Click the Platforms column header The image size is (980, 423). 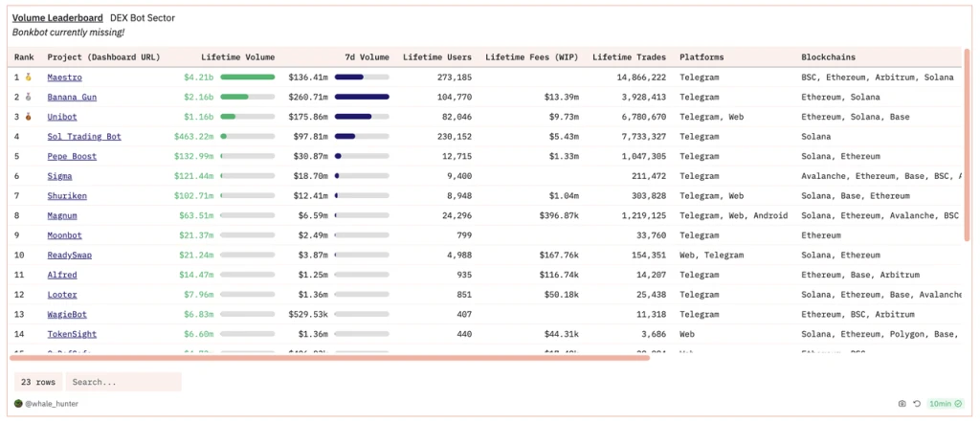tap(702, 57)
